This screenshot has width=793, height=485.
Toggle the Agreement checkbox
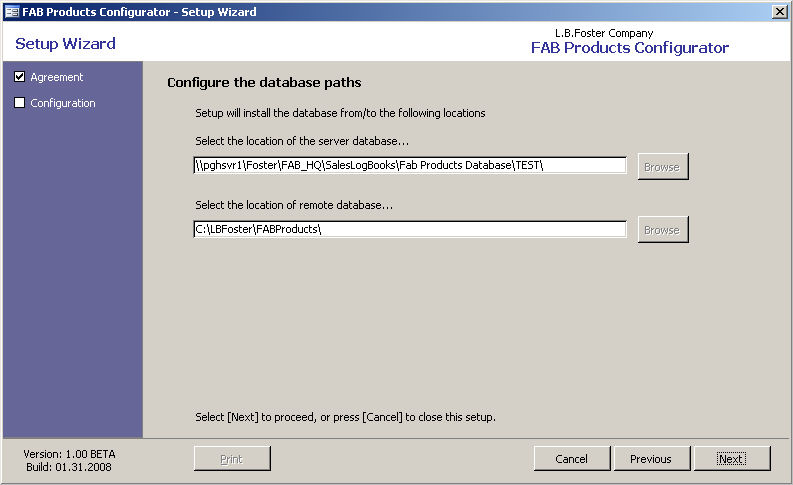(20, 77)
